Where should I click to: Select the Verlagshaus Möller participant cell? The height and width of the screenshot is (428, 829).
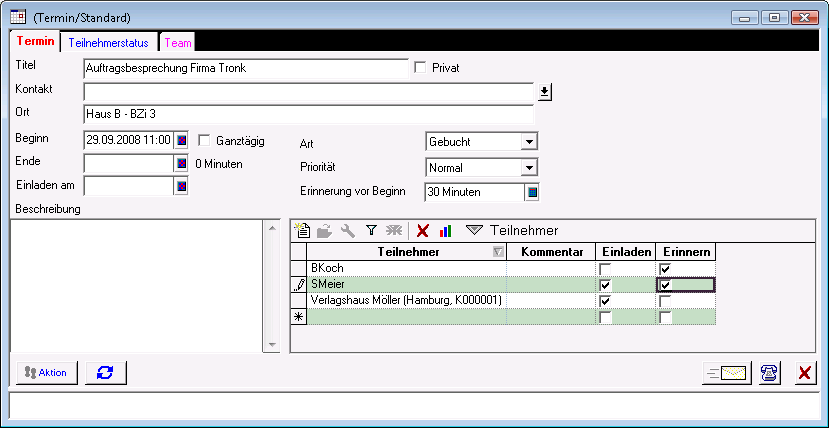pos(407,301)
